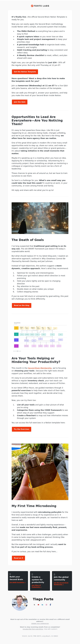Open the Facebook social icon
The height and width of the screenshot is (644, 80).
click(x=50, y=605)
